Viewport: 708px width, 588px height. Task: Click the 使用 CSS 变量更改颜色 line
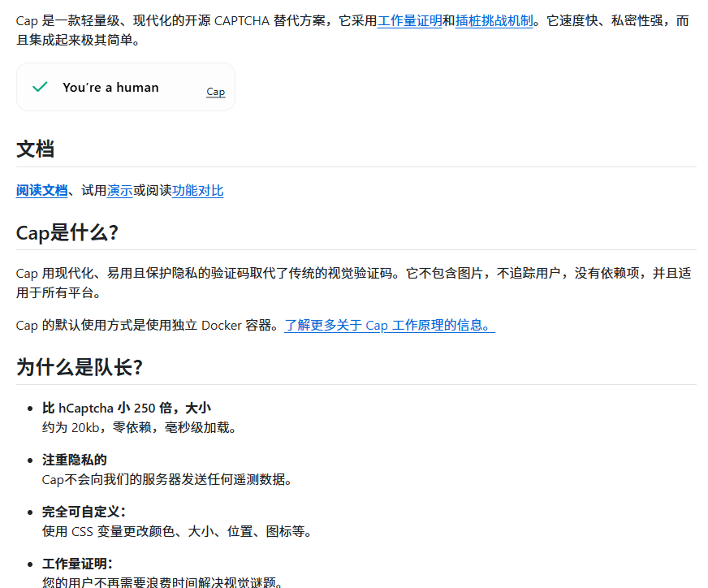click(x=177, y=531)
